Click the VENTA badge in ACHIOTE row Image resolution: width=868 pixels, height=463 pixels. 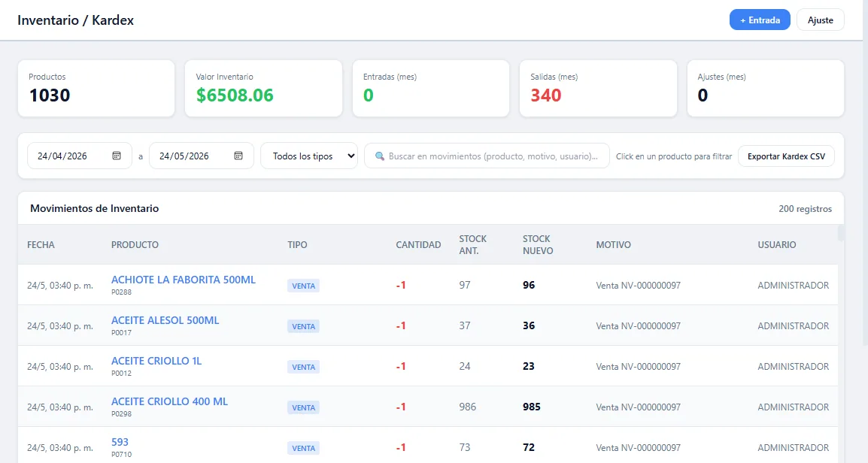pyautogui.click(x=303, y=286)
